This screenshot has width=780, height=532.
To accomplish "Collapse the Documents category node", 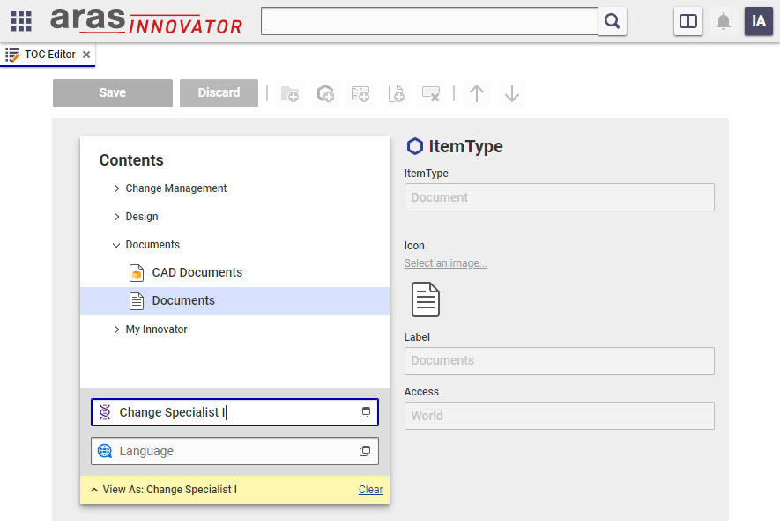I will 116,245.
